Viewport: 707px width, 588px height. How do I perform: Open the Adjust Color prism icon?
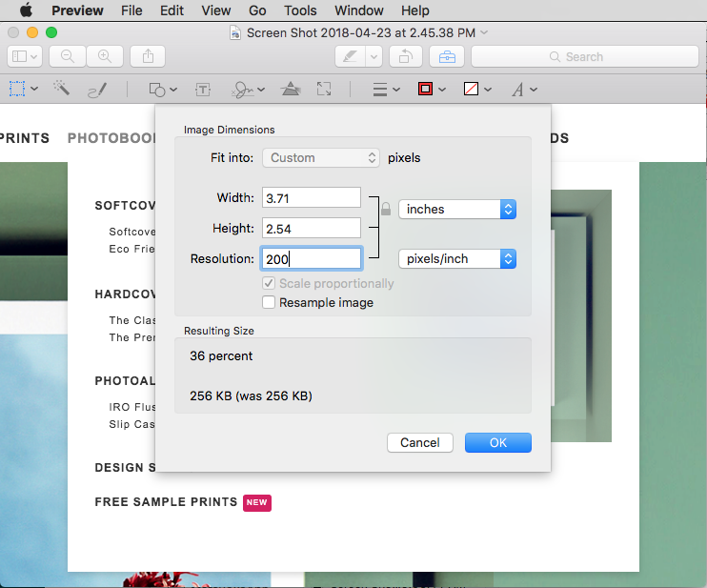tap(291, 89)
